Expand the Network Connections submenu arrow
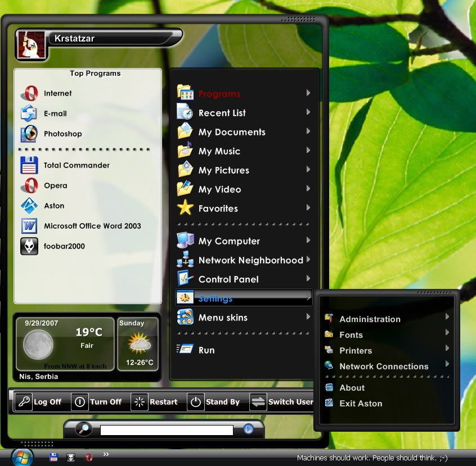Viewport: 476px width, 466px height. point(447,364)
